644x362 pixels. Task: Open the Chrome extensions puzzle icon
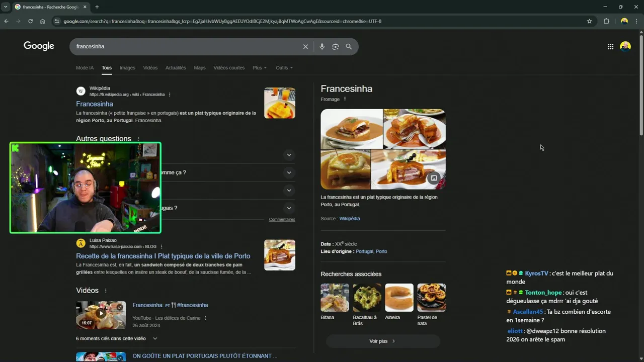click(x=606, y=21)
